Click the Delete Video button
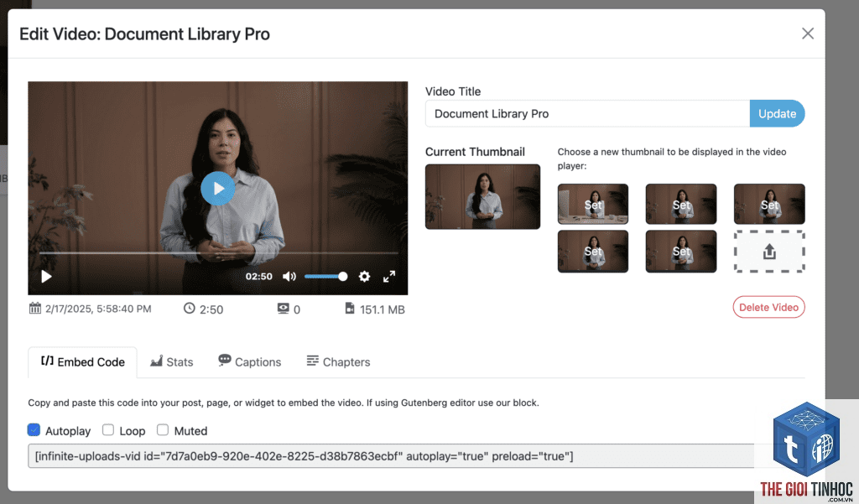The width and height of the screenshot is (859, 504). 768,307
